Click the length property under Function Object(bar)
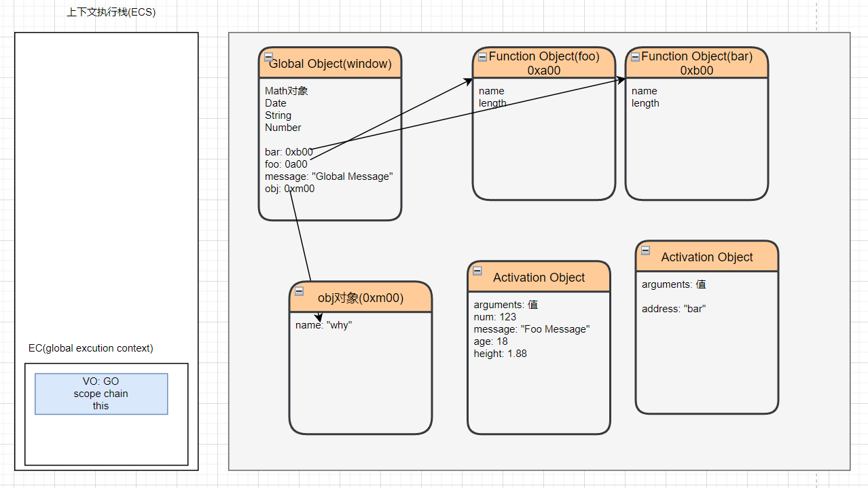 pyautogui.click(x=645, y=103)
